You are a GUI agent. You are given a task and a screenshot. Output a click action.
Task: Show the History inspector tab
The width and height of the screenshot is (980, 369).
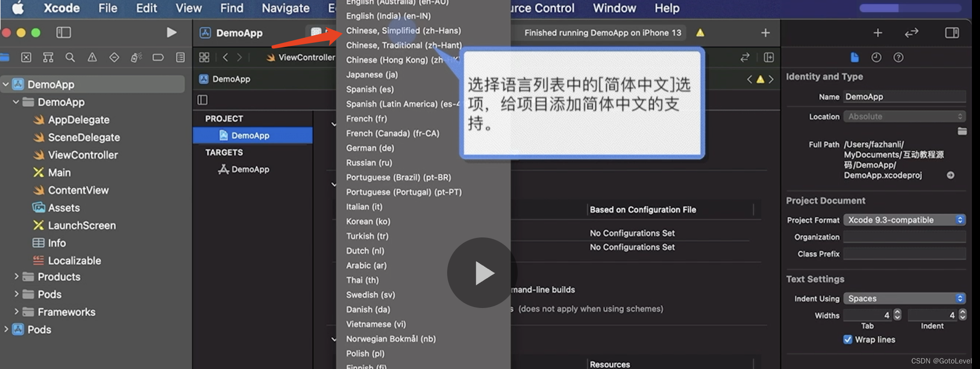pos(876,57)
